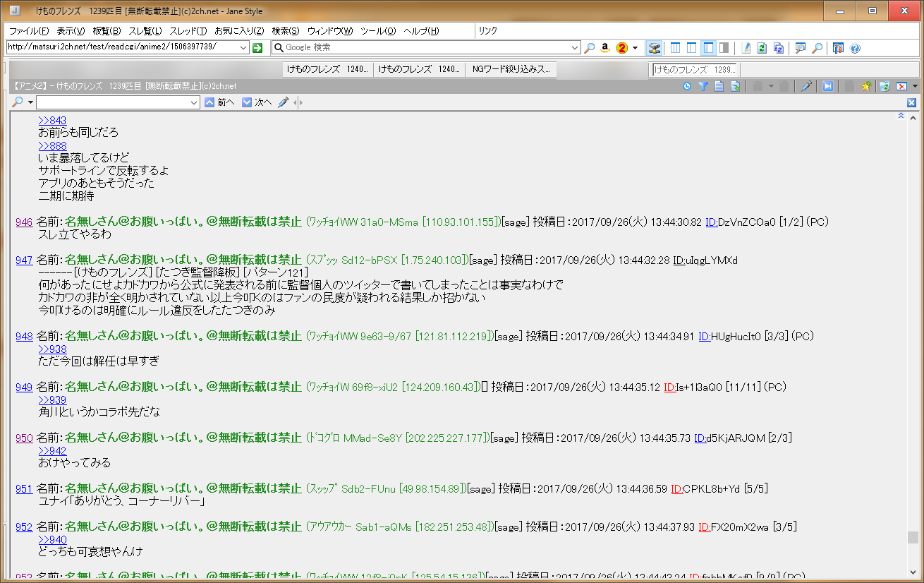This screenshot has height=583, width=924.
Task: Click the clock icon in thread toolbar
Action: pyautogui.click(x=687, y=86)
